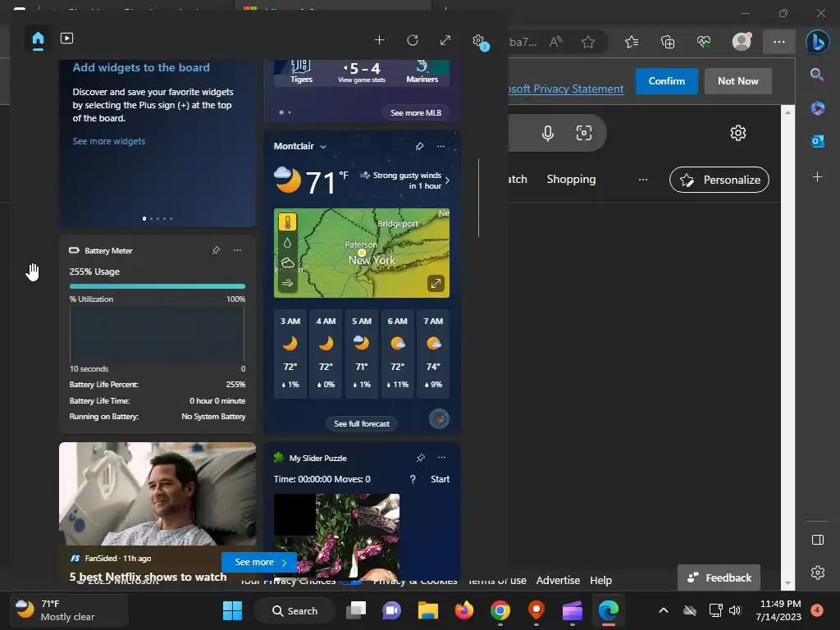Dismiss prompt with Not Now
The height and width of the screenshot is (630, 840).
[737, 81]
